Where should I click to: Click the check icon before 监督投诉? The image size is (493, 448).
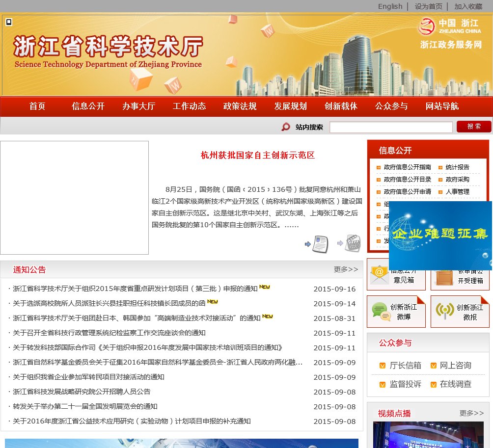(x=383, y=385)
